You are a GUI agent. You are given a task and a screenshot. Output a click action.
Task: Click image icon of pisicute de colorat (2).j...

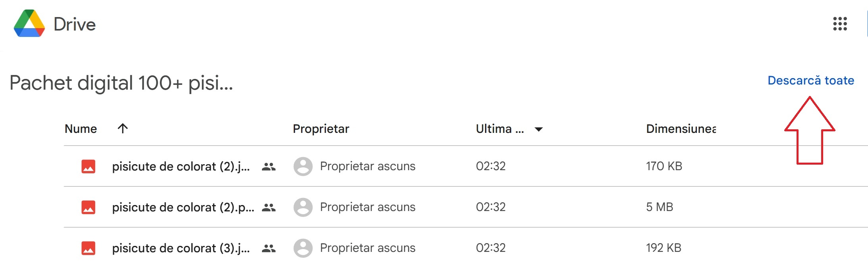(x=88, y=167)
